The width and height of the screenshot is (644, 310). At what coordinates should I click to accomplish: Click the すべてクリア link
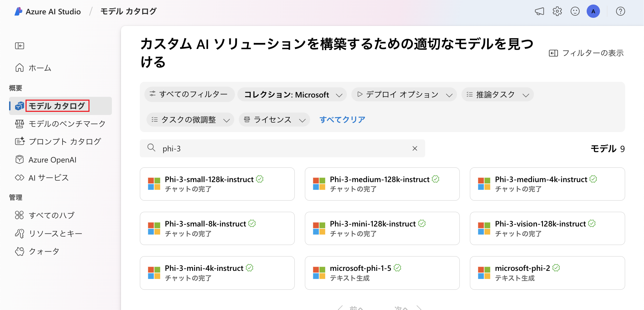342,120
